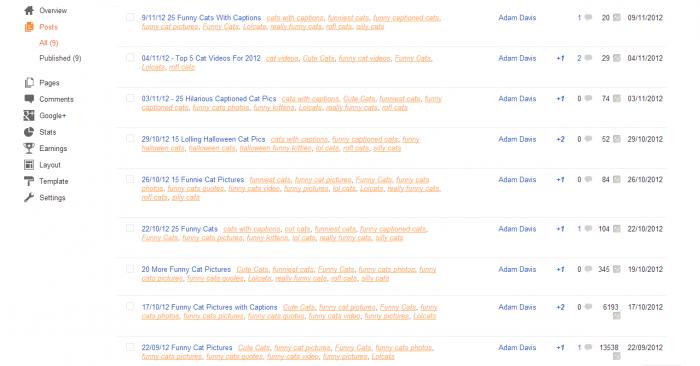Click +2 badge on 17/10/12 post row
700x366 pixels.
pyautogui.click(x=560, y=307)
